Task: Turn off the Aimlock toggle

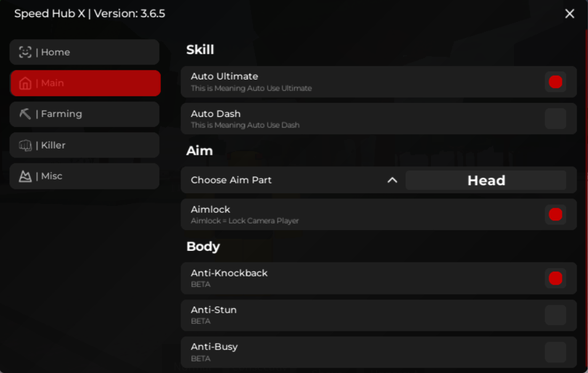Action: 555,215
